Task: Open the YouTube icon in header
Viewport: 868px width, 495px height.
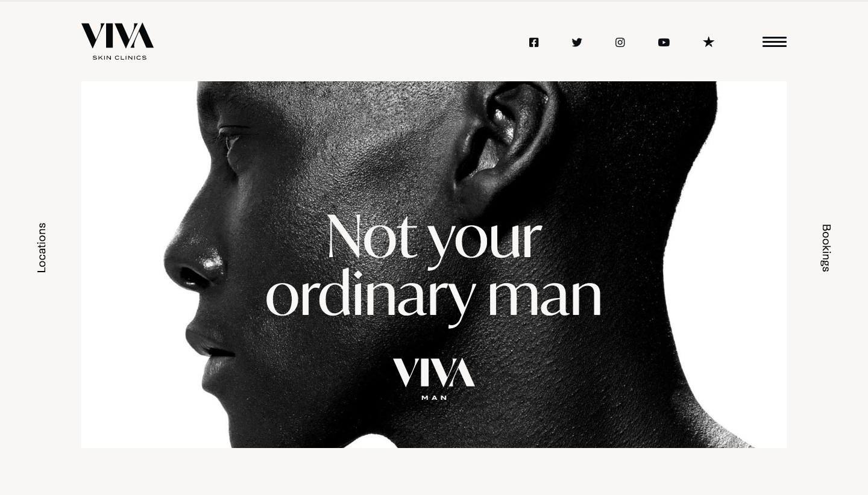Action: click(x=664, y=42)
